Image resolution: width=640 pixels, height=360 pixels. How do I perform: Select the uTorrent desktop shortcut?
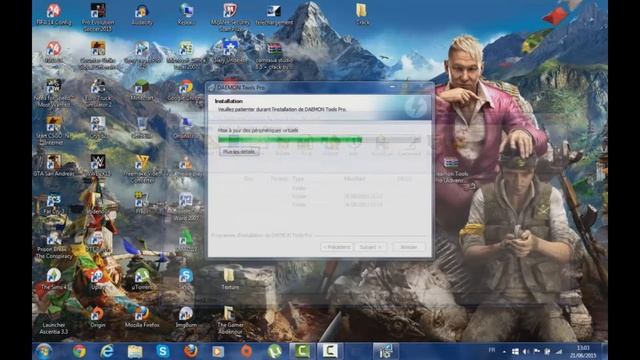point(142,280)
